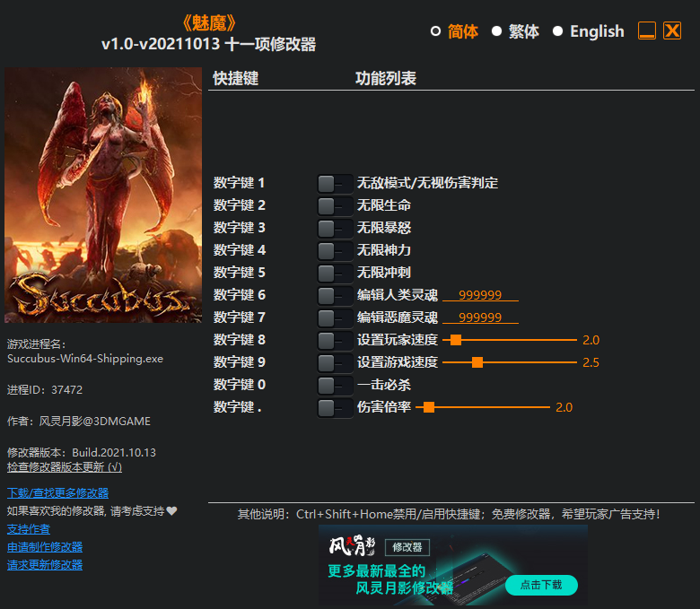
Task: Open 申请制作修改器 link
Action: tap(45, 547)
